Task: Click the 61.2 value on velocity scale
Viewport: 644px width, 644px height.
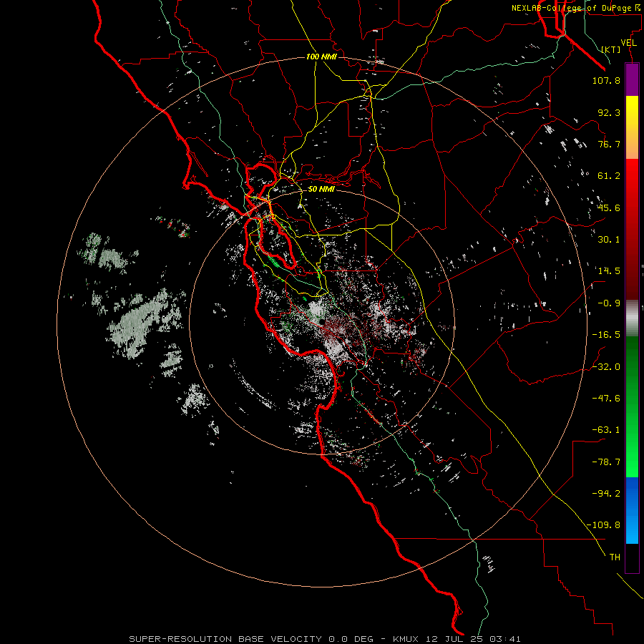Action: tap(609, 176)
